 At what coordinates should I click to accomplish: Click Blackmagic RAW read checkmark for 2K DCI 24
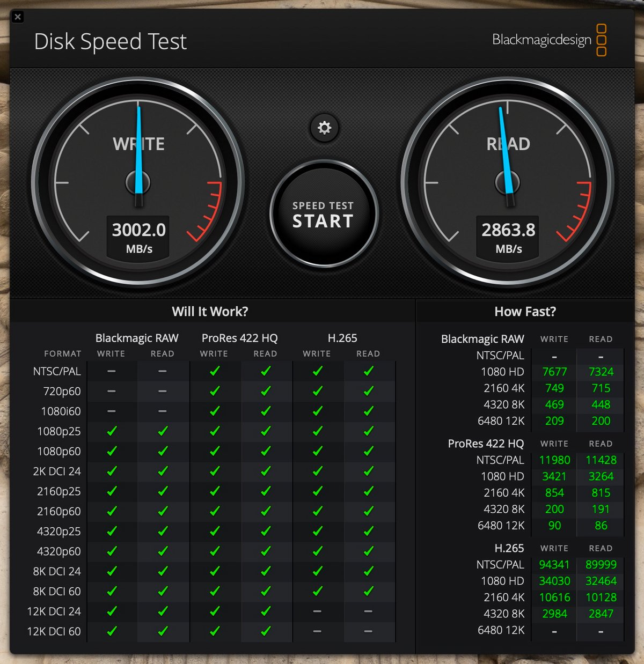[x=163, y=471]
